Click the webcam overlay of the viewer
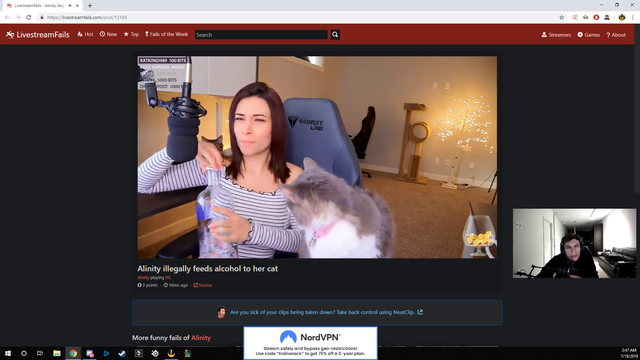This screenshot has width=640, height=360. pos(574,243)
